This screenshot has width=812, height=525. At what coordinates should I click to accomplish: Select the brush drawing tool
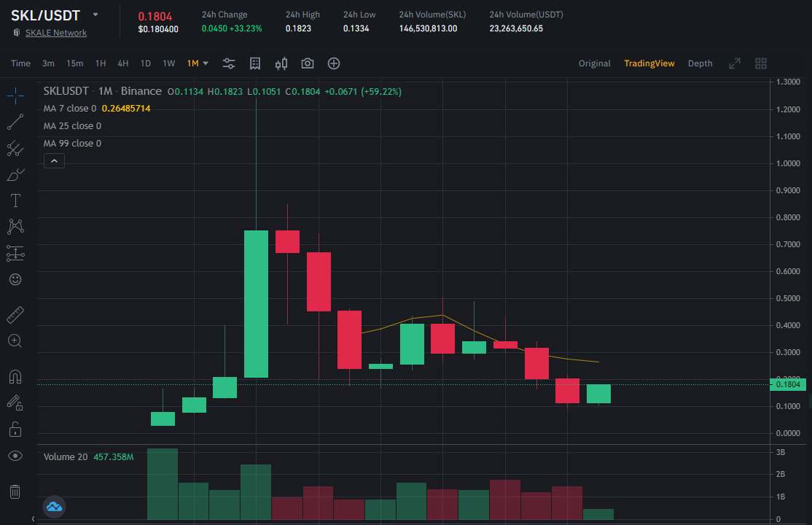click(15, 175)
